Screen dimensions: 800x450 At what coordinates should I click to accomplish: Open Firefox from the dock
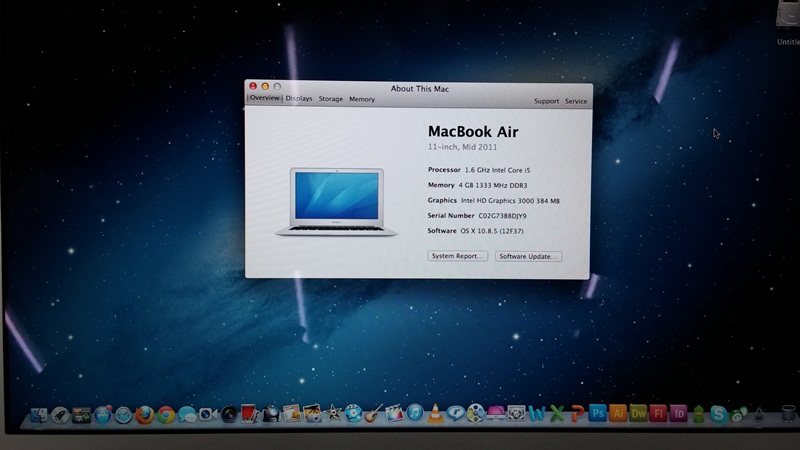coord(144,415)
